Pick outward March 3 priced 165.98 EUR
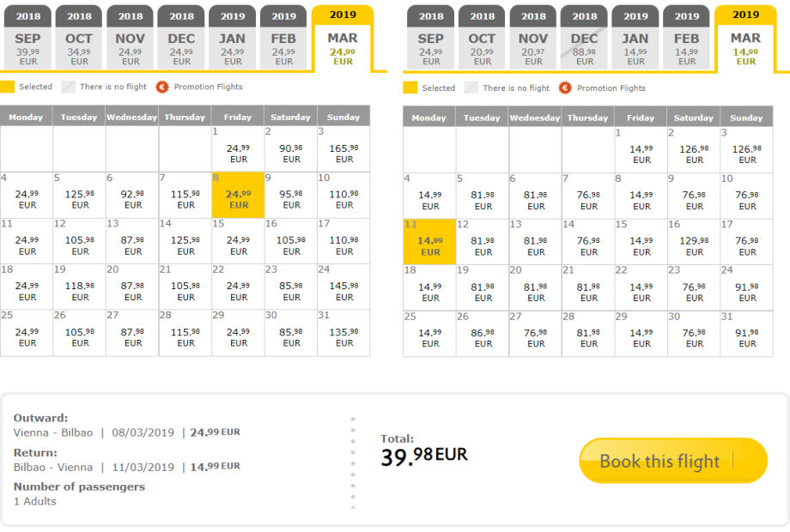Viewport: 790px width, 532px height. click(343, 150)
